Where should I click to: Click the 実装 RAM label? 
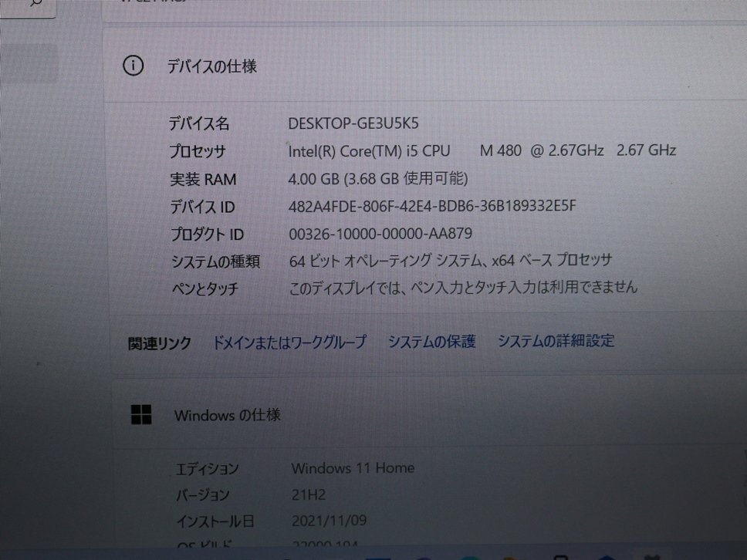(x=204, y=180)
